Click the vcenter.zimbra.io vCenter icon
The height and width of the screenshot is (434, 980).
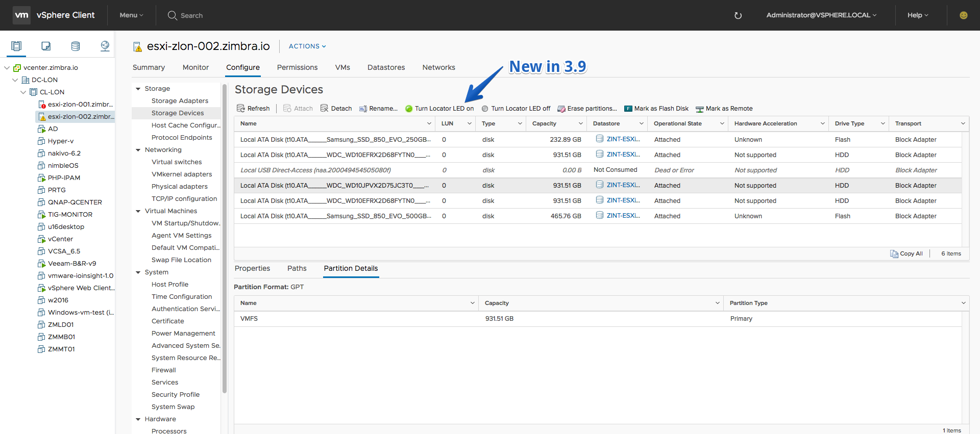pyautogui.click(x=17, y=67)
